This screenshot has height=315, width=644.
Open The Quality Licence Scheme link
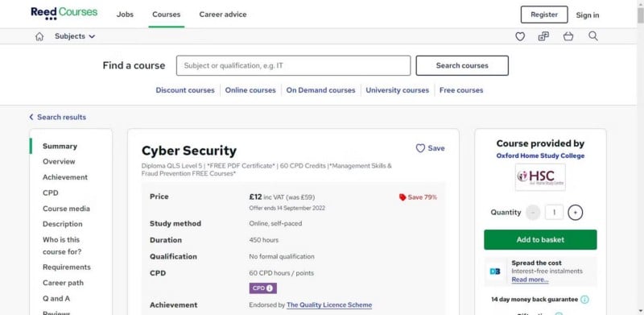pyautogui.click(x=329, y=305)
